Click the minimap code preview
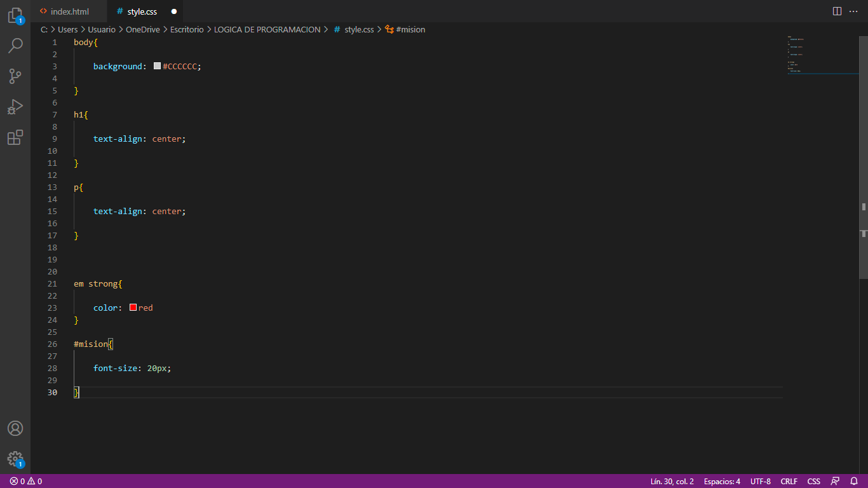This screenshot has width=868, height=488. click(822, 55)
